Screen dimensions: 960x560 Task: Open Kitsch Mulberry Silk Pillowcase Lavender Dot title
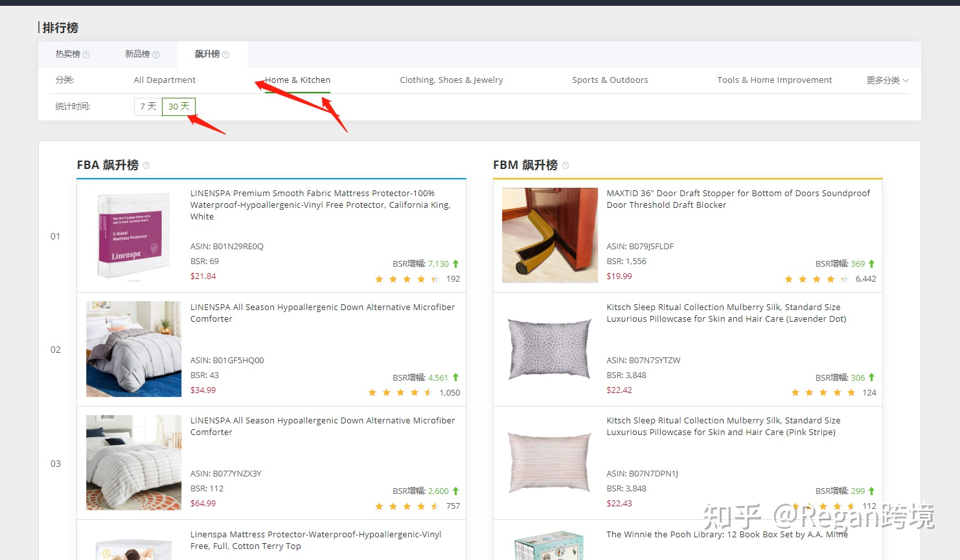[726, 313]
